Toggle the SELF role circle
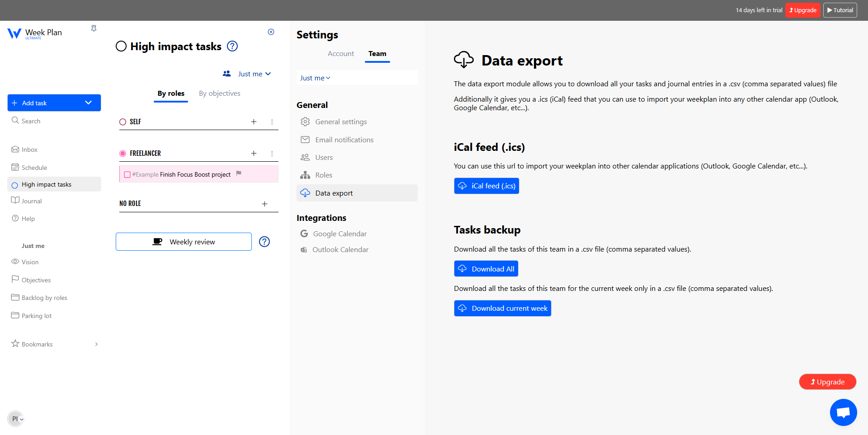The height and width of the screenshot is (435, 868). point(123,122)
